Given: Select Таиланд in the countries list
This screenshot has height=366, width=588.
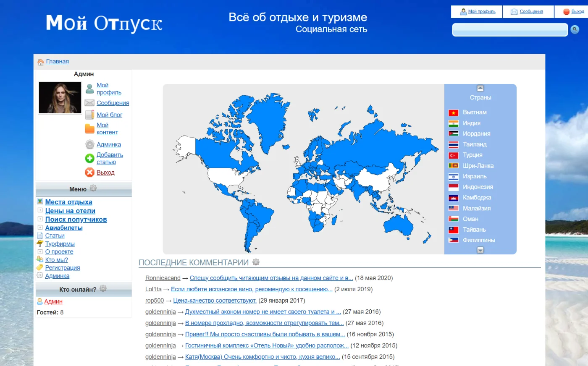Looking at the screenshot, I should 475,144.
